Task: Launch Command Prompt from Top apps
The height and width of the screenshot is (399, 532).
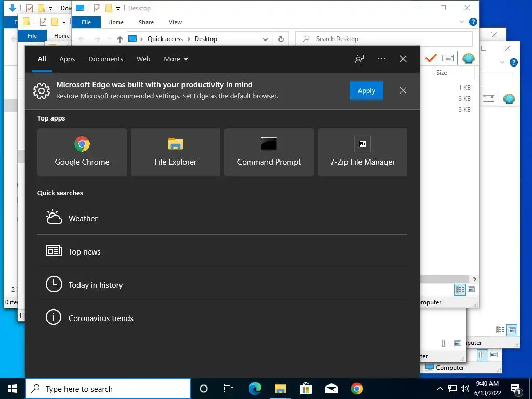Action: click(x=269, y=152)
